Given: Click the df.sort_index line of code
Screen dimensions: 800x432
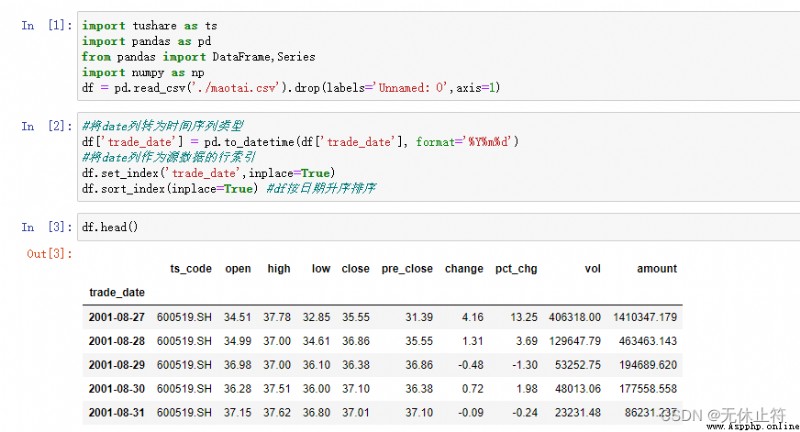Looking at the screenshot, I should 229,189.
